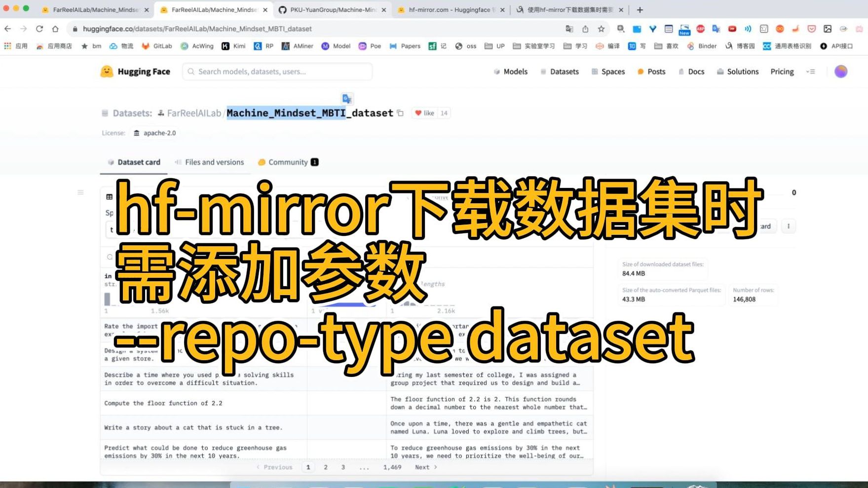Open the Solutions menu in the navbar
Image resolution: width=868 pixels, height=488 pixels.
pyautogui.click(x=738, y=72)
